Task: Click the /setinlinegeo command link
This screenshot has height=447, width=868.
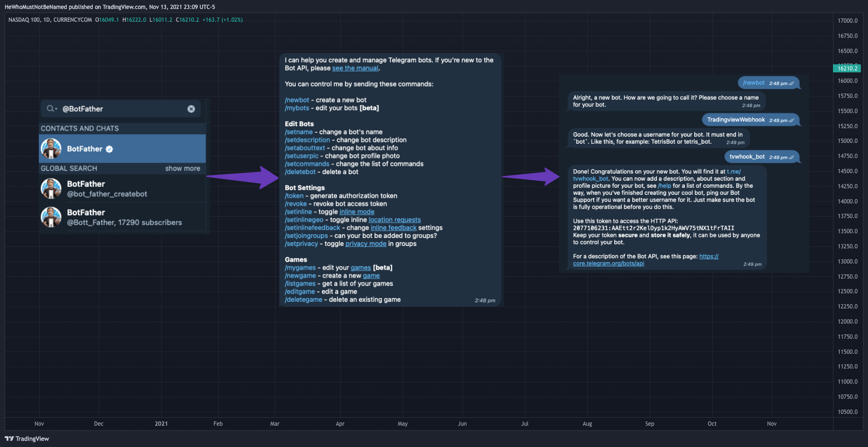Action: (x=304, y=220)
